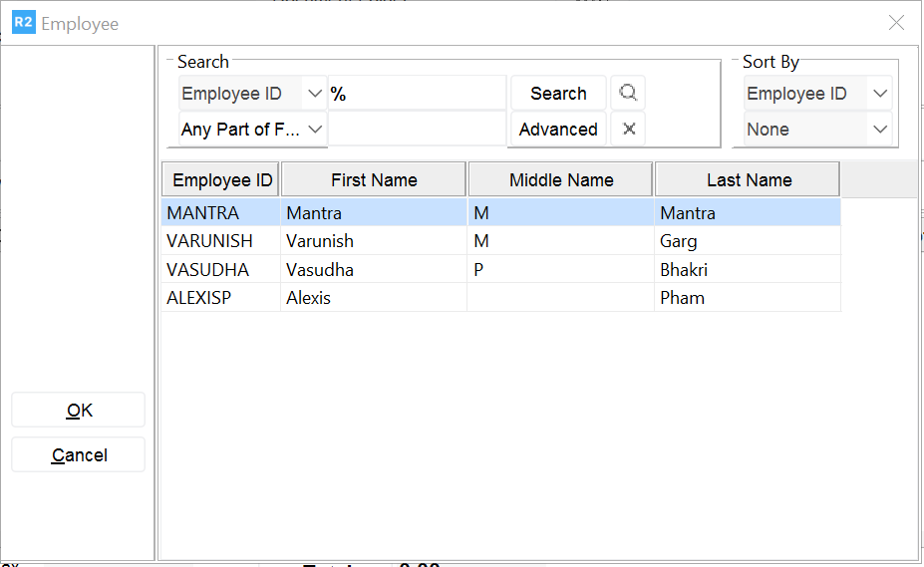Click the First Name column header
Viewport: 924px width, 567px height.
pyautogui.click(x=374, y=180)
